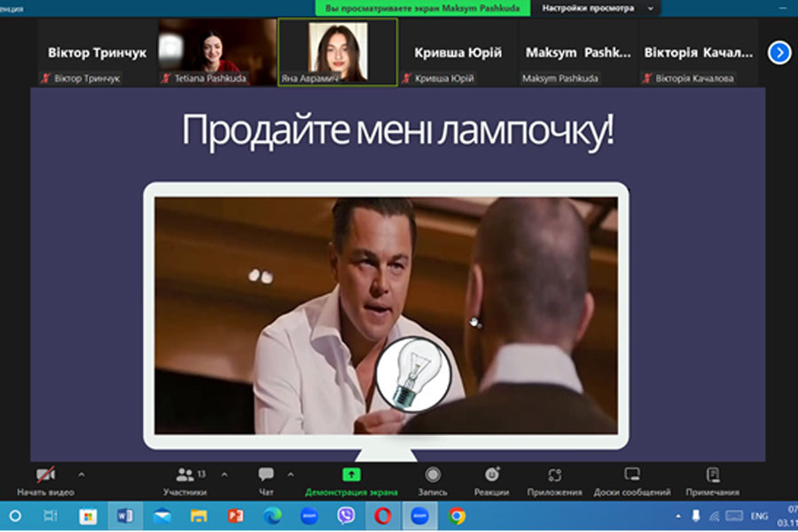Select Вікторія Качалова participant tile

pyautogui.click(x=699, y=52)
